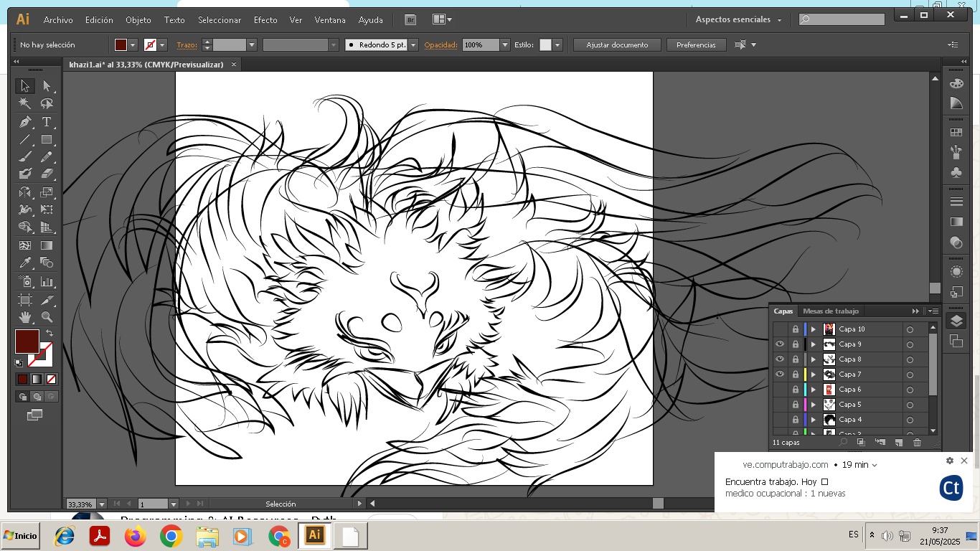Show layer Capa 10 visibility box
The width and height of the screenshot is (980, 551).
click(x=780, y=329)
